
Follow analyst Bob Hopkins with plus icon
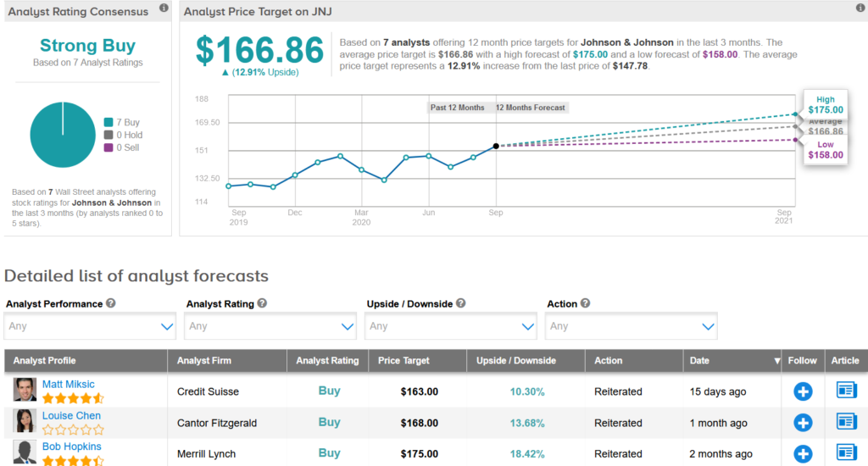[x=803, y=454]
